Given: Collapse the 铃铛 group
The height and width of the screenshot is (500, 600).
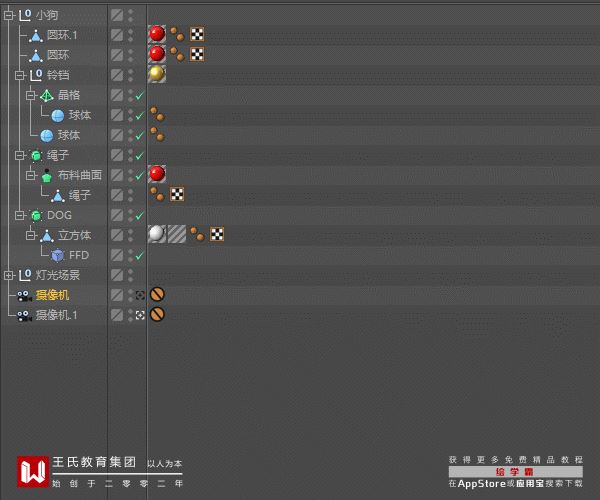Looking at the screenshot, I should 20,75.
